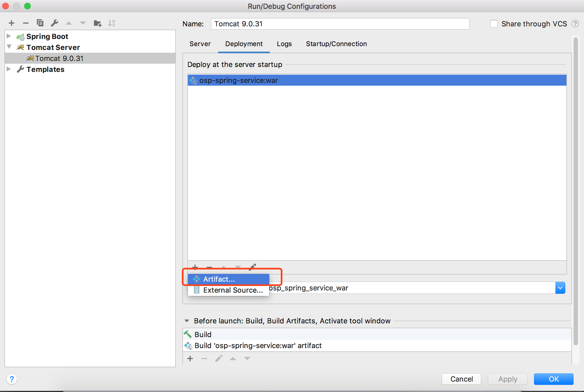
Task: Enable Share through VCS checkbox
Action: tap(494, 24)
